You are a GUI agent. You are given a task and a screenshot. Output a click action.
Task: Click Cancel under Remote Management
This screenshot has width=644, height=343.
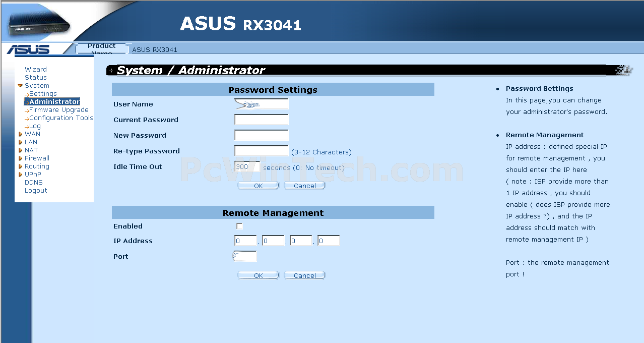pos(304,275)
